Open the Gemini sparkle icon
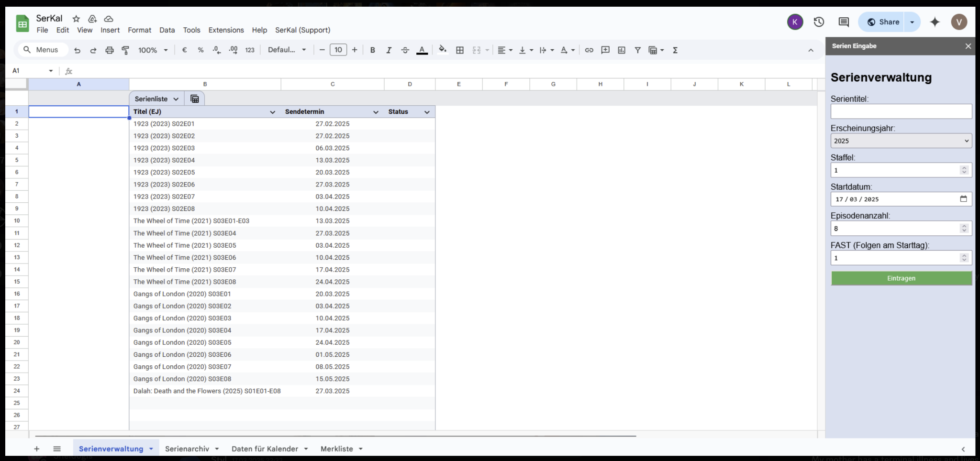Screen dimensions: 980x461 pyautogui.click(x=935, y=22)
